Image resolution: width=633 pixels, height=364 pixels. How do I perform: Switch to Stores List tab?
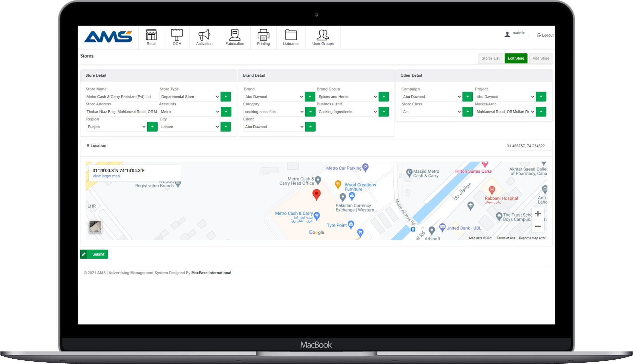point(490,58)
